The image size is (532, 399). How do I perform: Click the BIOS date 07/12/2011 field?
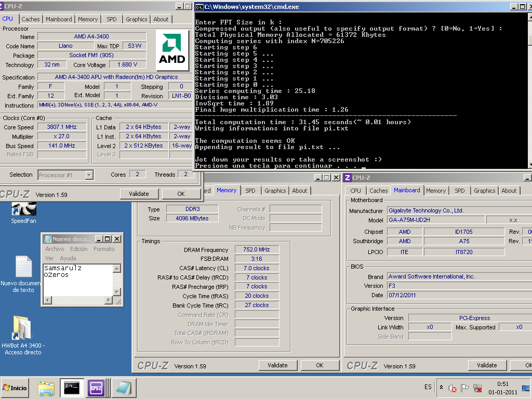click(459, 295)
